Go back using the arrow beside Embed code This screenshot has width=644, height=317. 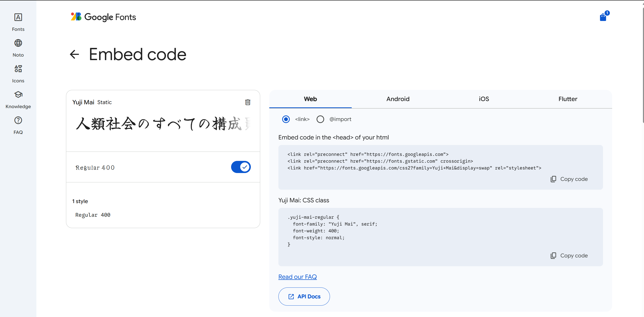coord(74,54)
